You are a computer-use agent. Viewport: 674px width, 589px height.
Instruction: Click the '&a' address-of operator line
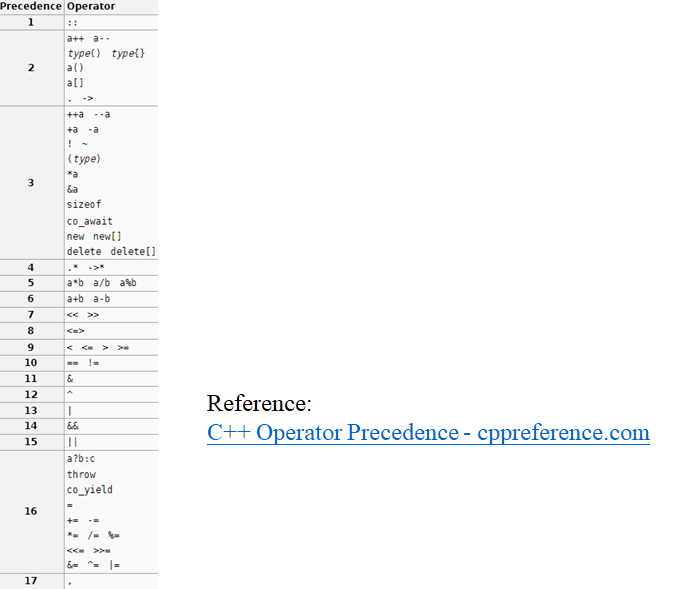click(72, 189)
